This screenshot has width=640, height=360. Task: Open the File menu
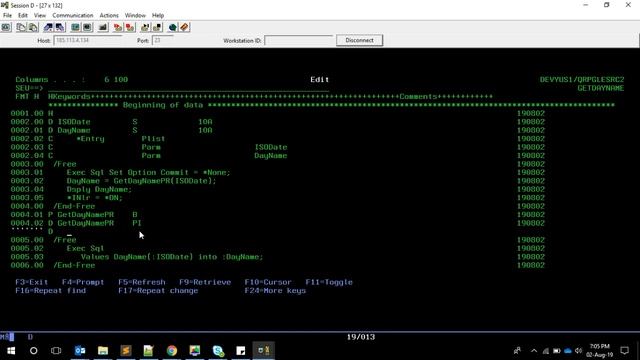click(x=7, y=15)
